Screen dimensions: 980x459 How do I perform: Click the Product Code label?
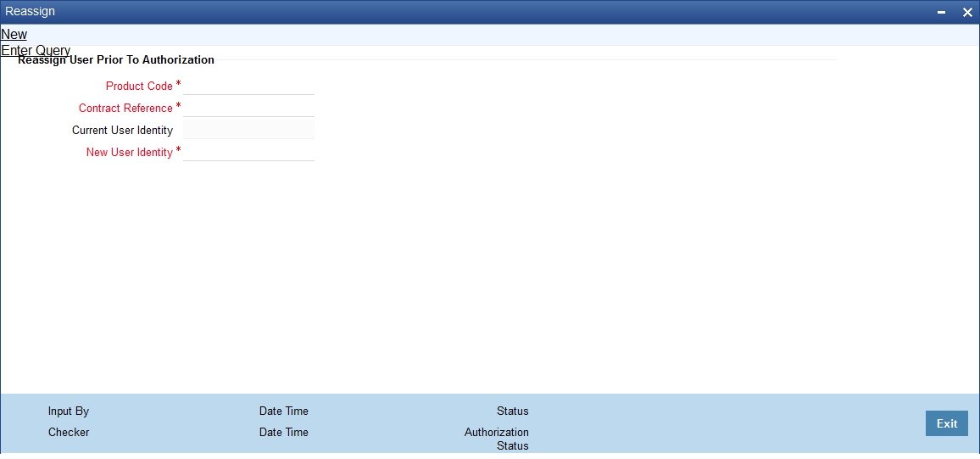[x=139, y=87]
